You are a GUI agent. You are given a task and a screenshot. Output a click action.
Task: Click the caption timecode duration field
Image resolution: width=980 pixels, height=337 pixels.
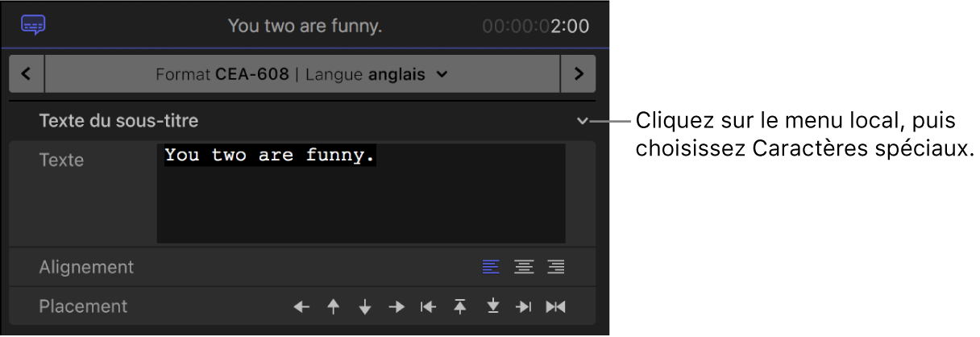[x=535, y=26]
